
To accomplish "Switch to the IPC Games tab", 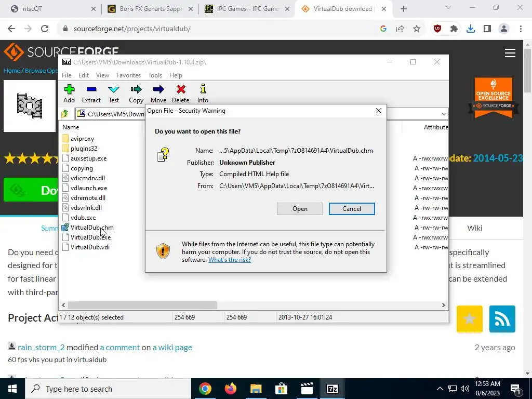I will point(247,9).
